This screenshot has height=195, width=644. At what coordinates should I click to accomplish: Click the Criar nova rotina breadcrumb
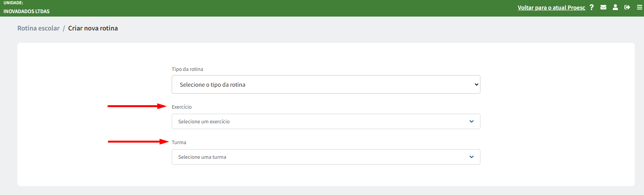93,28
